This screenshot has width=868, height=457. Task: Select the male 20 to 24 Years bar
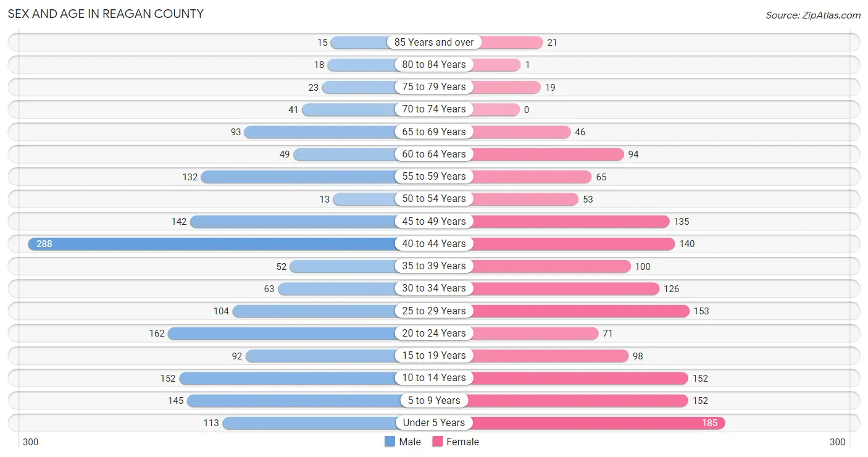tap(282, 333)
